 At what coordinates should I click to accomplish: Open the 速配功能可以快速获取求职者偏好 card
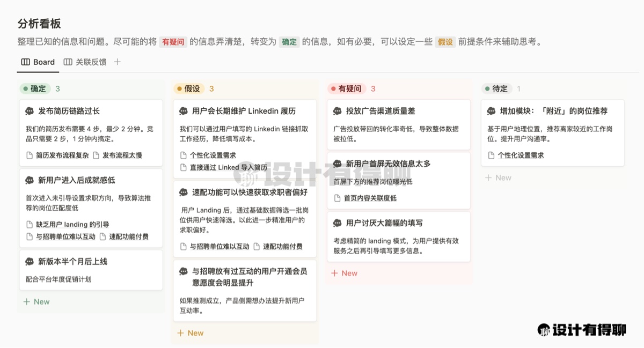click(250, 192)
